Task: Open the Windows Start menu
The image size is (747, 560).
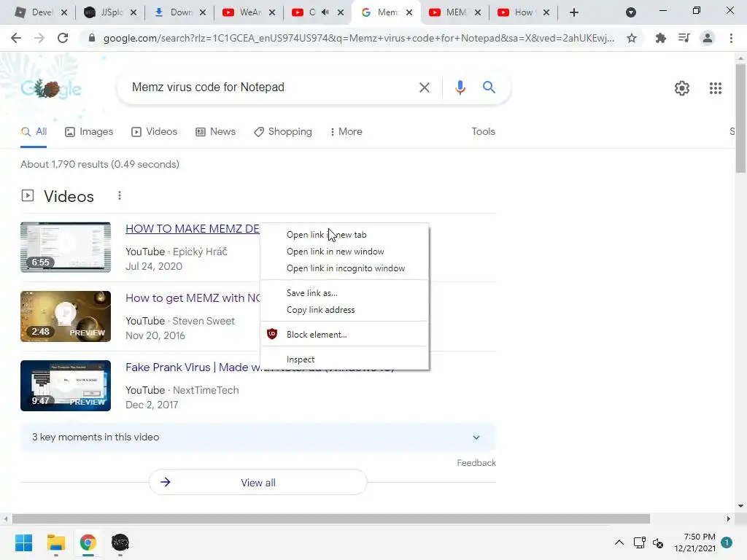Action: pyautogui.click(x=23, y=542)
